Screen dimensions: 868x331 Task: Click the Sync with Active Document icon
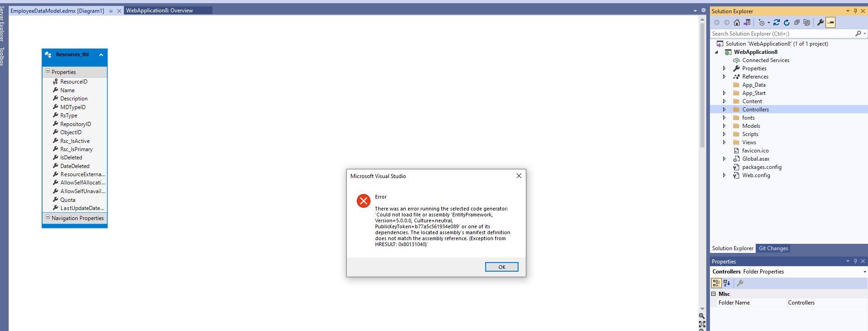(776, 22)
